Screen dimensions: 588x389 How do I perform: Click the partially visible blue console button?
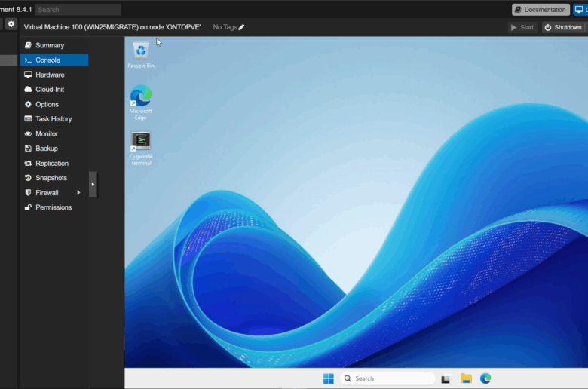[580, 10]
